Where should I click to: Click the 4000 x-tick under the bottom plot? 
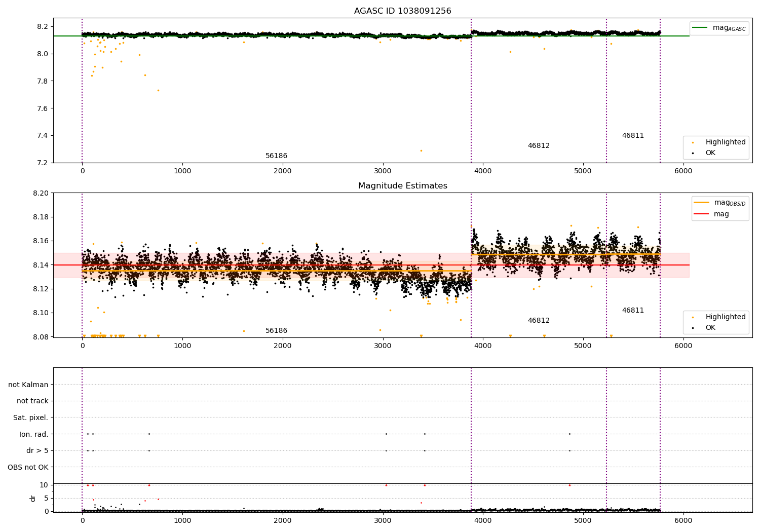[x=483, y=521]
